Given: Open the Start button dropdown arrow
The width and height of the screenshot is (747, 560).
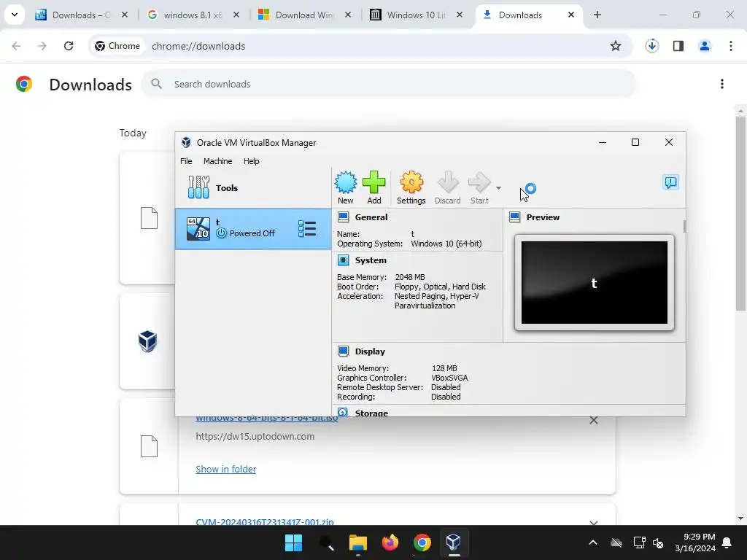Looking at the screenshot, I should tap(498, 188).
